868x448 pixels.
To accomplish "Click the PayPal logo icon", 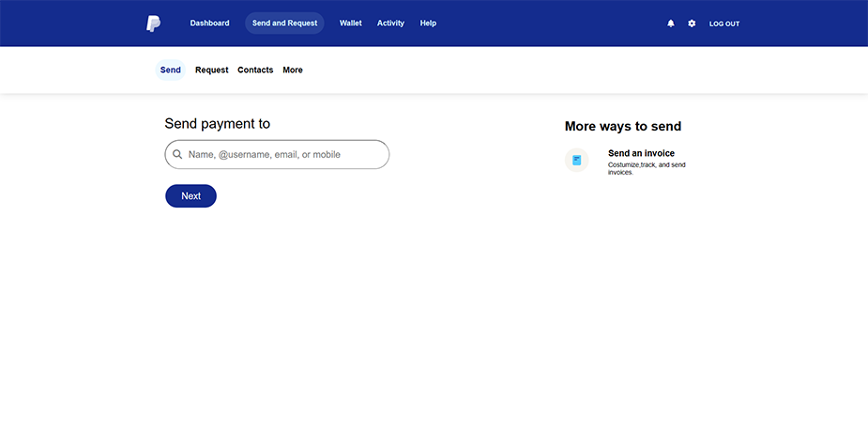I will tap(153, 23).
